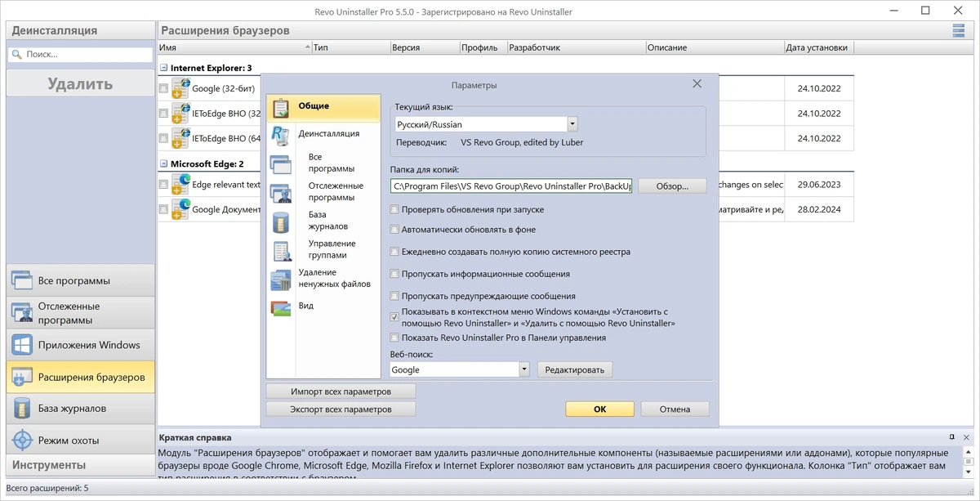
Task: Click the Режим охоты crosshair icon
Action: (x=22, y=440)
